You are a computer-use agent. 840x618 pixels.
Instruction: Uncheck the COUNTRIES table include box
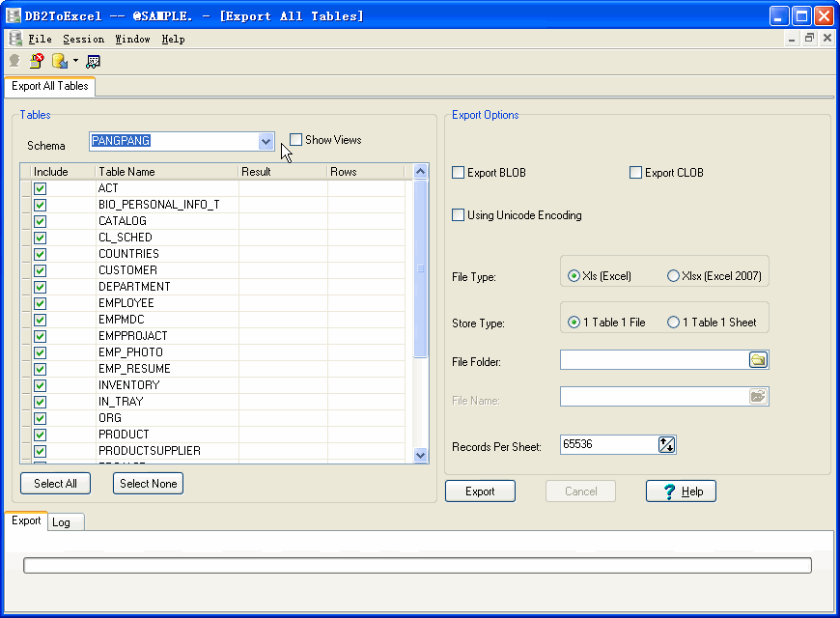[x=41, y=254]
